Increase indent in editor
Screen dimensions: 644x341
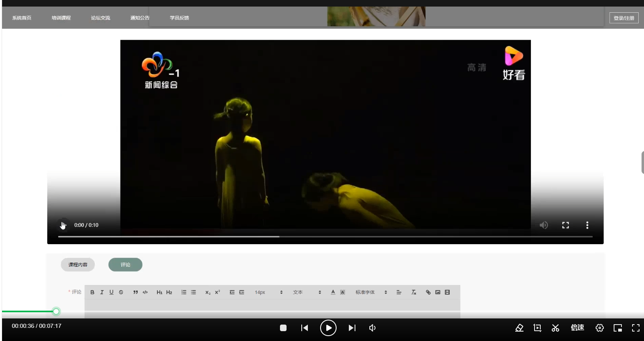tap(242, 292)
